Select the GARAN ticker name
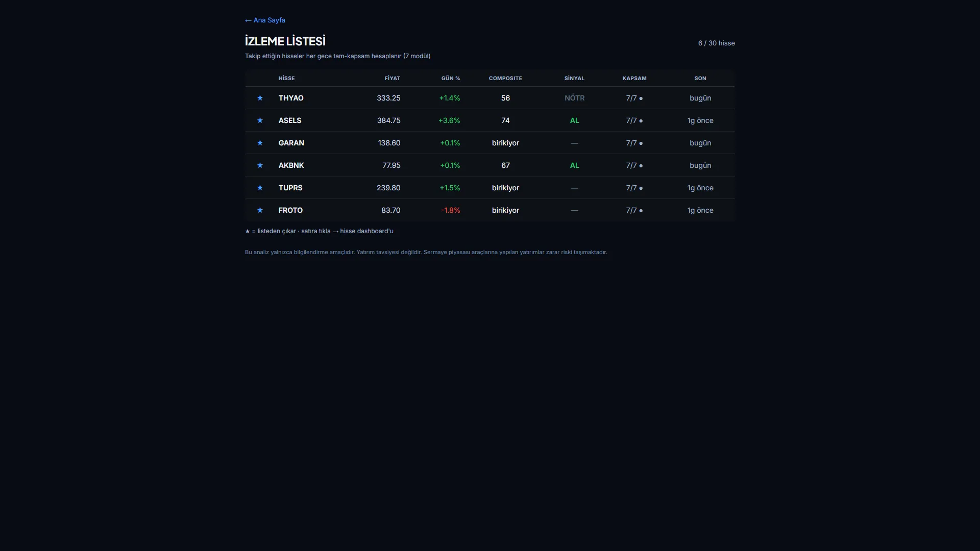Screen dimensions: 980x551 coord(291,143)
